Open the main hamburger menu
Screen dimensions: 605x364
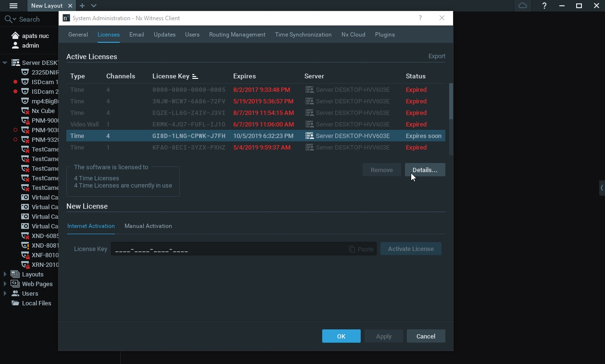pos(13,6)
